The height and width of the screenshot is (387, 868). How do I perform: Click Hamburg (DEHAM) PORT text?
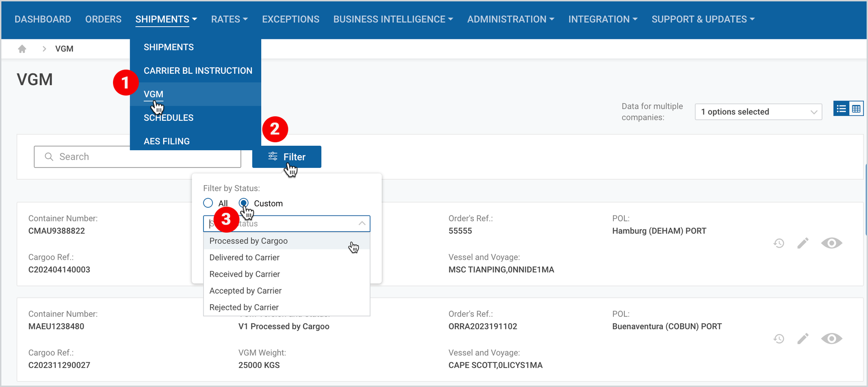click(659, 231)
